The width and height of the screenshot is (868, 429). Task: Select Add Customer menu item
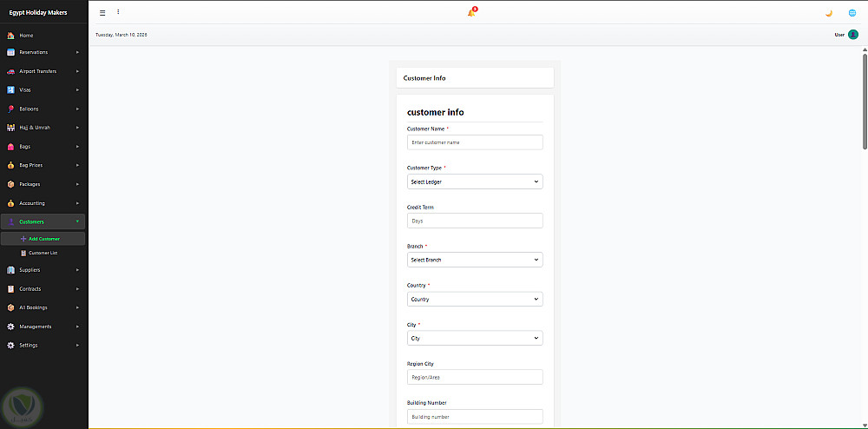click(43, 238)
